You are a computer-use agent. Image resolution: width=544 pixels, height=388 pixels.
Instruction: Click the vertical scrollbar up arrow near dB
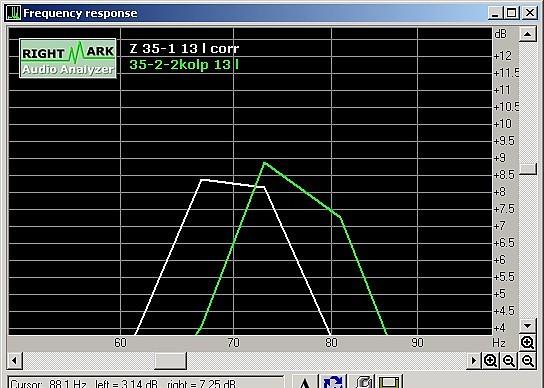tap(528, 34)
